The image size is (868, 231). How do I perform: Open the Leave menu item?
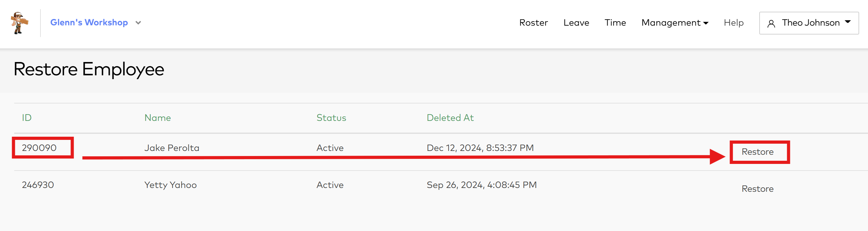click(576, 22)
